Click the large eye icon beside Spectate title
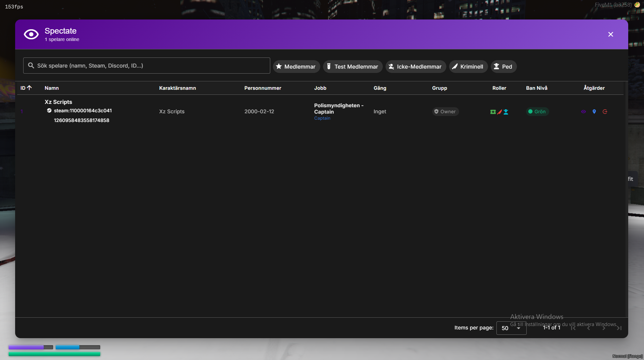The image size is (644, 360). (31, 34)
